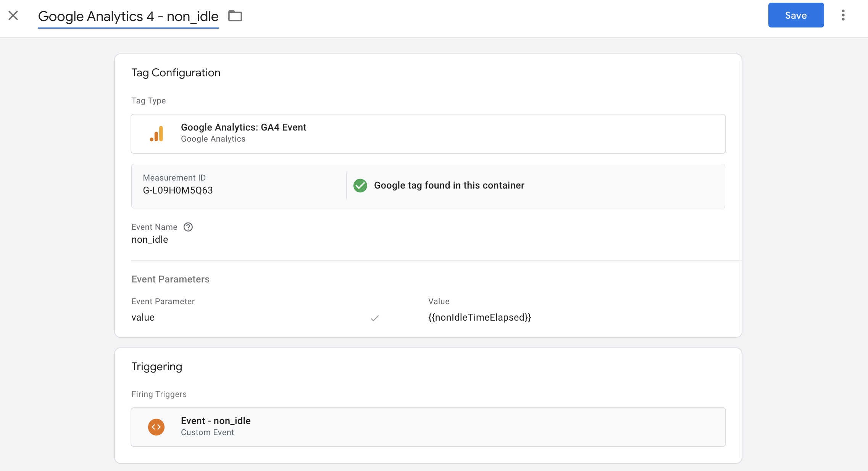Image resolution: width=868 pixels, height=471 pixels.
Task: Open the folder icon beside the tag name
Action: pos(235,16)
